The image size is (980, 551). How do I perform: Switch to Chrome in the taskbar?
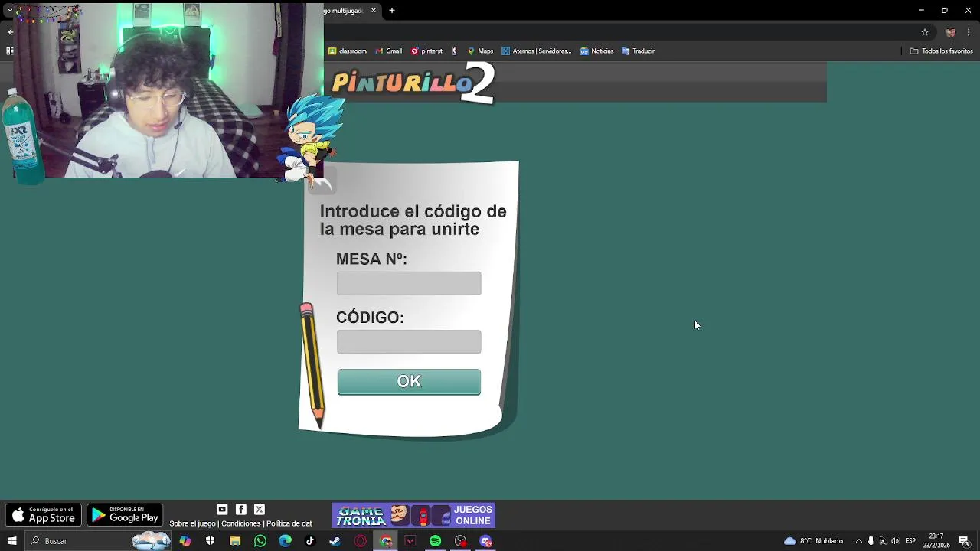pos(386,541)
